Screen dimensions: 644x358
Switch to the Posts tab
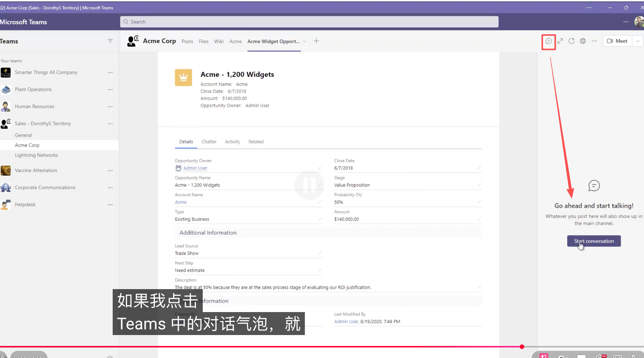coord(187,41)
